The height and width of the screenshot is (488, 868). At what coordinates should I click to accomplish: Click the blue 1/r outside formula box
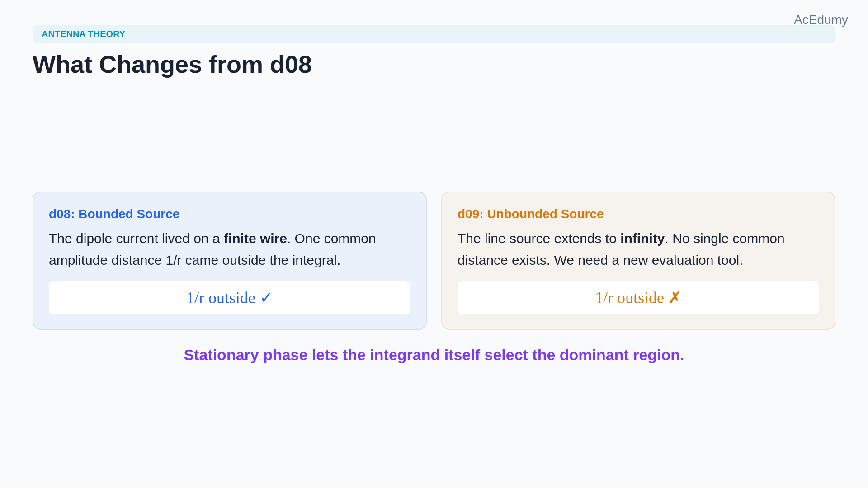[x=230, y=298]
